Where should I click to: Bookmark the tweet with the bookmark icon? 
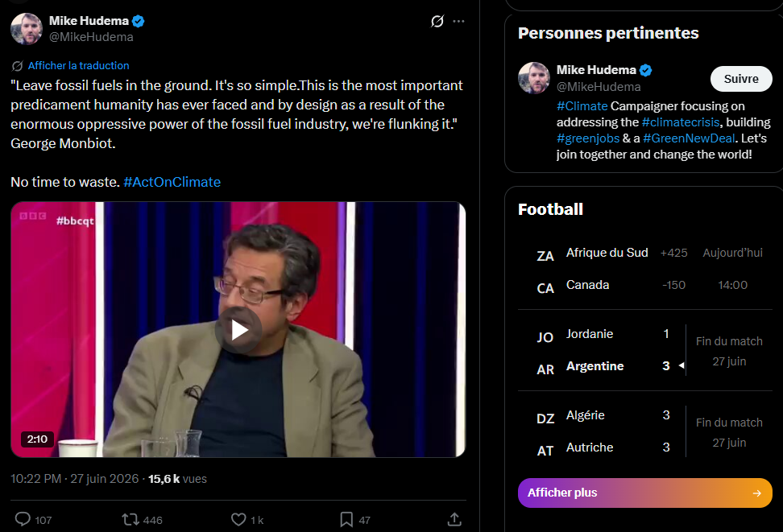[x=346, y=519]
